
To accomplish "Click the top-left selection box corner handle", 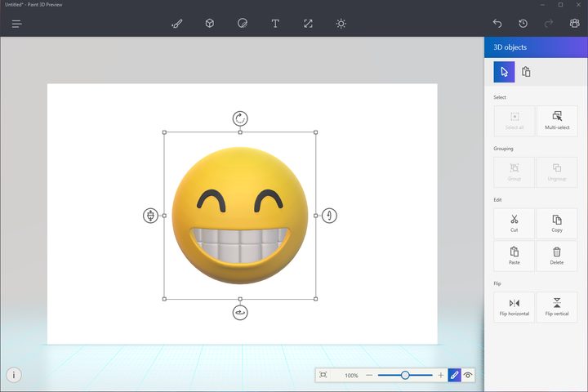I will [164, 132].
